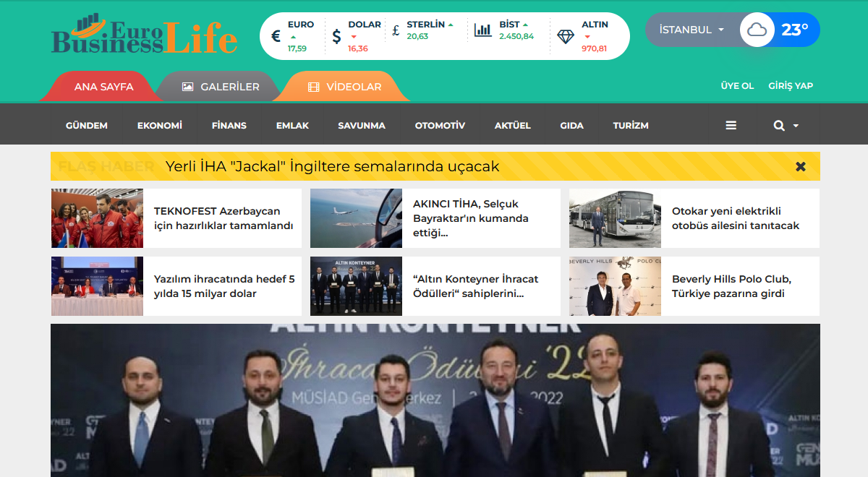Click the Giriş Yap link

791,86
